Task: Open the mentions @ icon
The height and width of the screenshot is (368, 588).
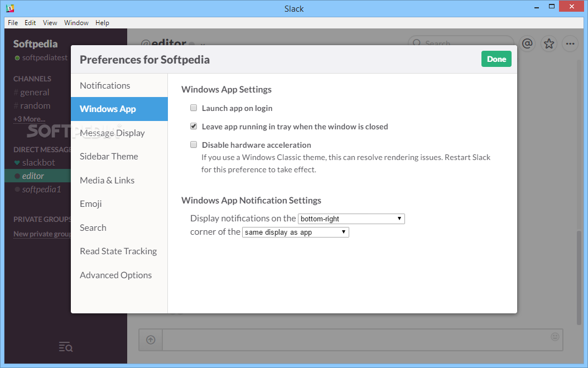Action: click(x=527, y=44)
